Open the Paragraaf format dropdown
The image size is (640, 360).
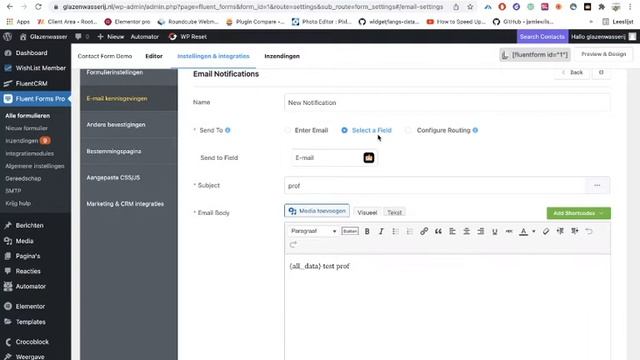click(x=313, y=231)
